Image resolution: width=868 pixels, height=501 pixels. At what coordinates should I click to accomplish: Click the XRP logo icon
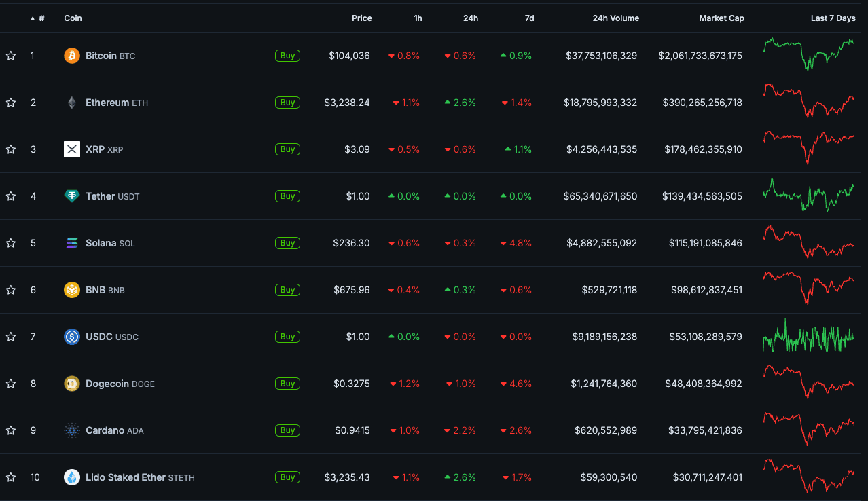[x=72, y=149]
